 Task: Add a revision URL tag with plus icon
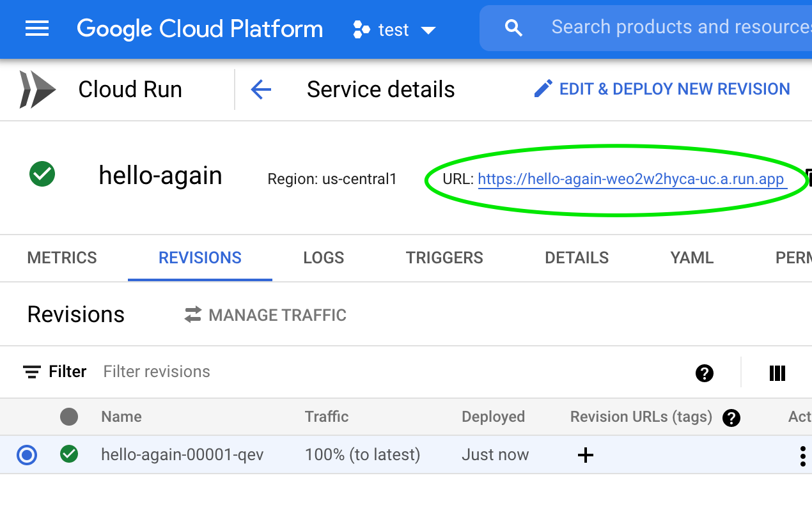585,455
